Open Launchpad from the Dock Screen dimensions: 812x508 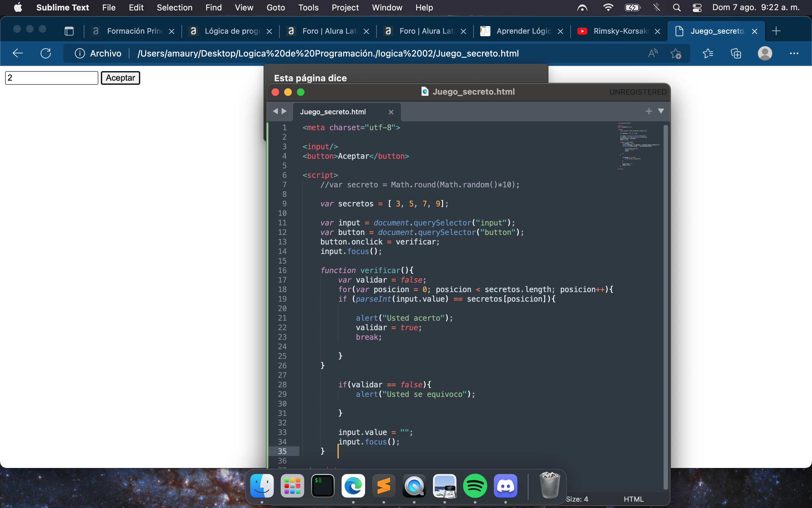coord(292,485)
